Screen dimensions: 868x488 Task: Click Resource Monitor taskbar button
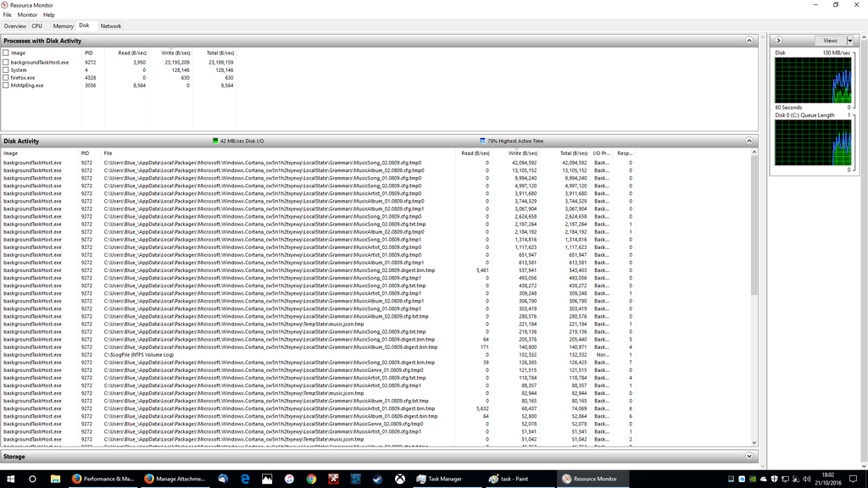[x=593, y=480]
